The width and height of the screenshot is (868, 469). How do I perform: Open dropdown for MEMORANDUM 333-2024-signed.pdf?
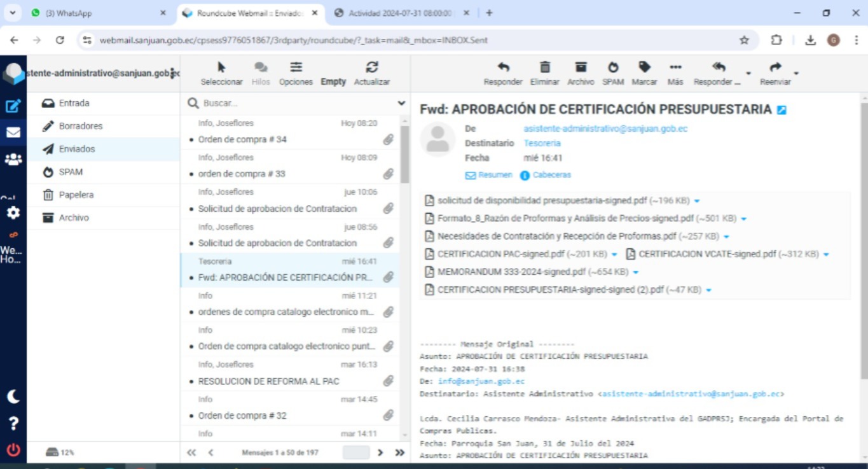tap(635, 272)
